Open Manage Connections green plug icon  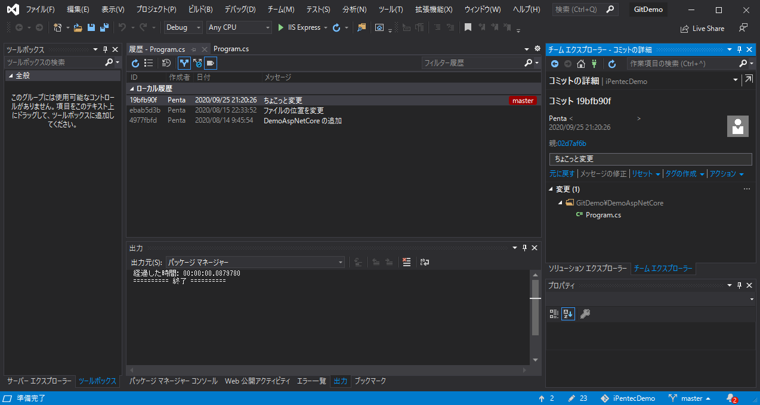(594, 64)
